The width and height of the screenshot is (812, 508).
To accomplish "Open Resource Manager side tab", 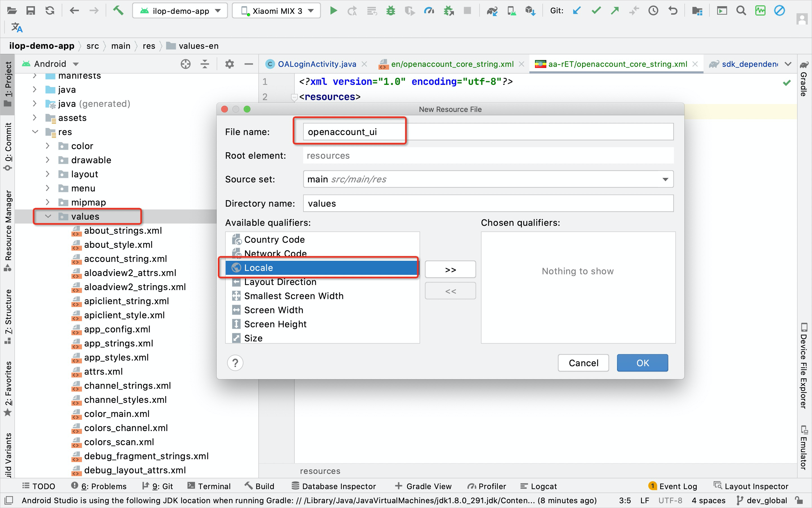I will tap(8, 231).
